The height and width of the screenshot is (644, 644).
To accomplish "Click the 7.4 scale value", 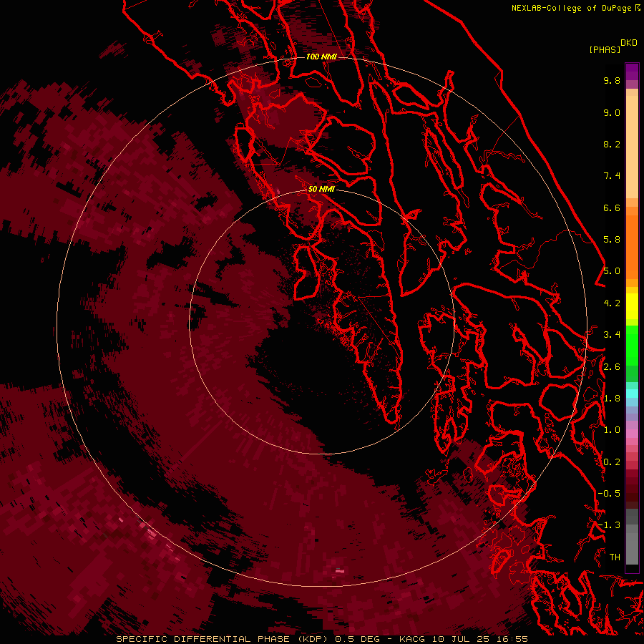I will pyautogui.click(x=612, y=176).
